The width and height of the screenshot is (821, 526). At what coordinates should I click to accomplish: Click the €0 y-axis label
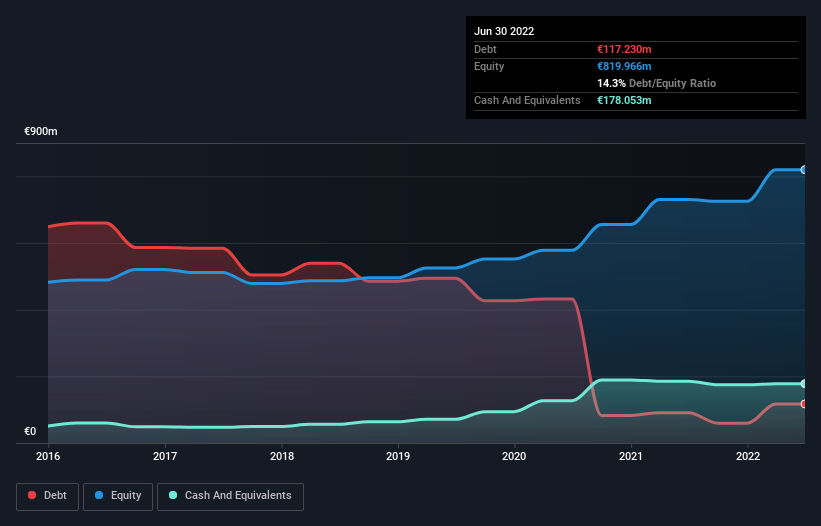(x=30, y=431)
